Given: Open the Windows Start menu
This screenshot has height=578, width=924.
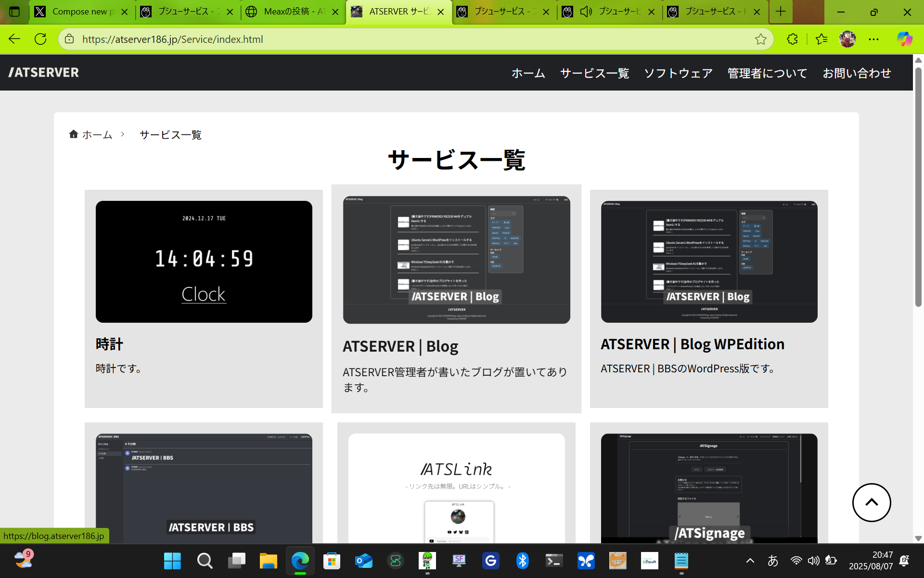Looking at the screenshot, I should coord(172,561).
